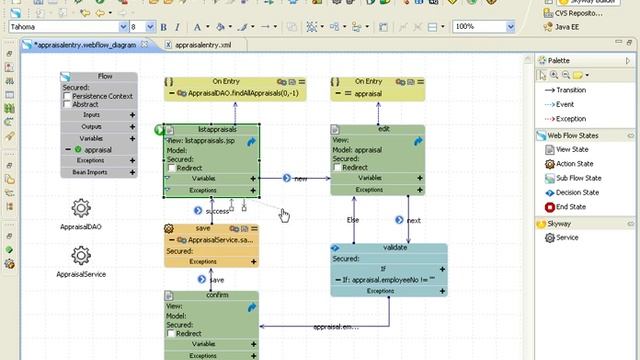Switch to the appraisalentry.webflow_diagram tab
This screenshot has height=360, width=640.
pos(85,45)
